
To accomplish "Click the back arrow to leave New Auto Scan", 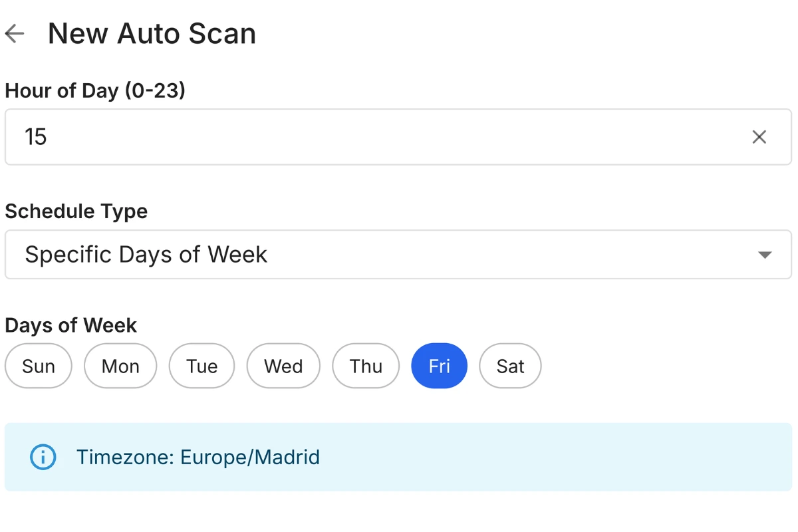I will (x=13, y=33).
